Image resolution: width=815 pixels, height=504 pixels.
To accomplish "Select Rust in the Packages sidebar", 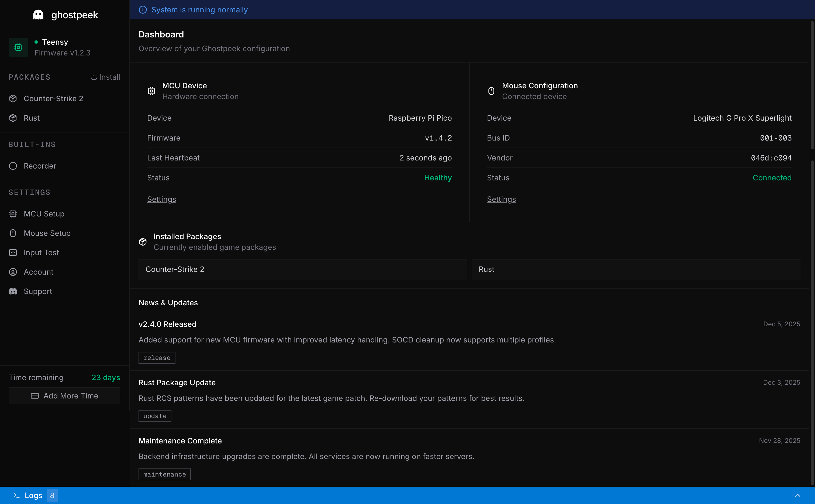I will click(31, 118).
